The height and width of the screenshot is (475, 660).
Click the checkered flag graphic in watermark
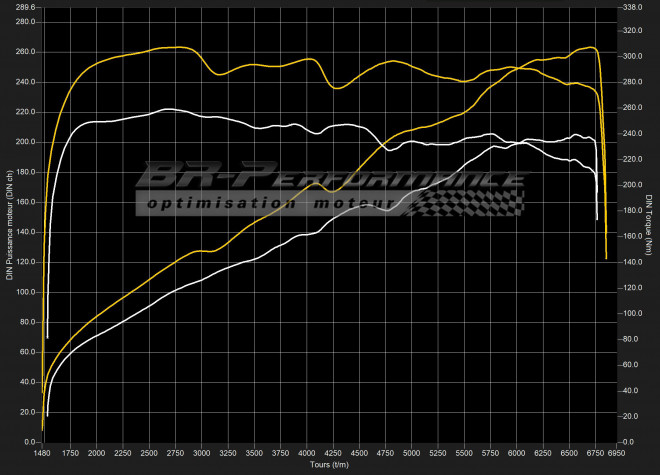click(470, 201)
